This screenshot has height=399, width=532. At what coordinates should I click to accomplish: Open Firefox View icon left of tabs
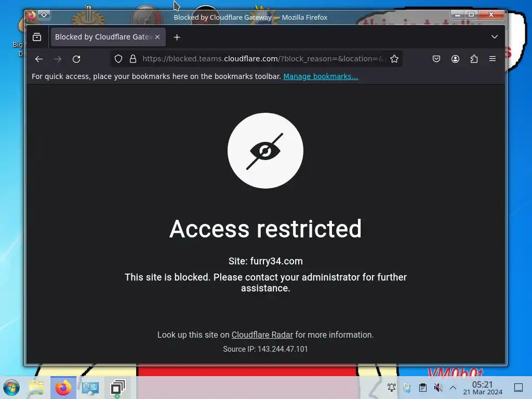point(37,37)
